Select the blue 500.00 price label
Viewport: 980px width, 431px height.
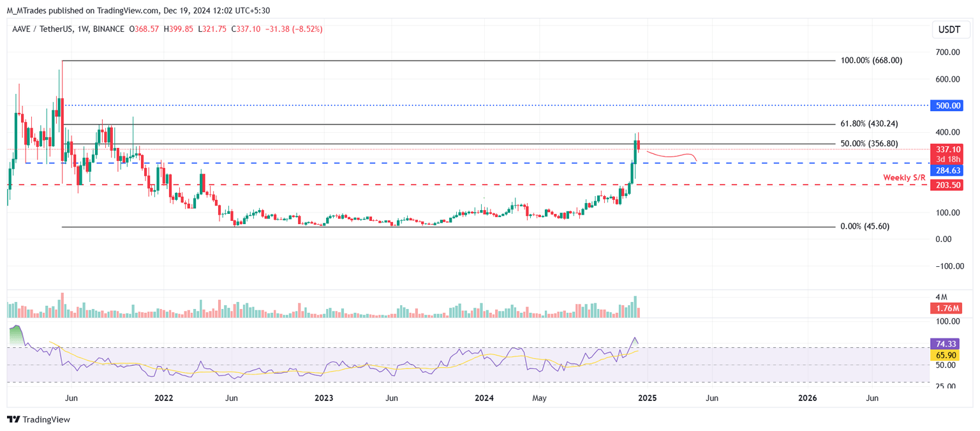point(947,105)
